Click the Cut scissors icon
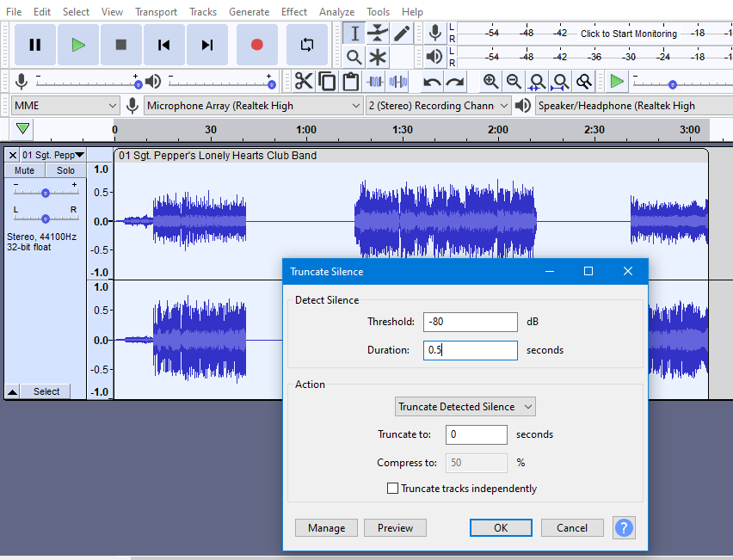Image resolution: width=733 pixels, height=560 pixels. [304, 82]
